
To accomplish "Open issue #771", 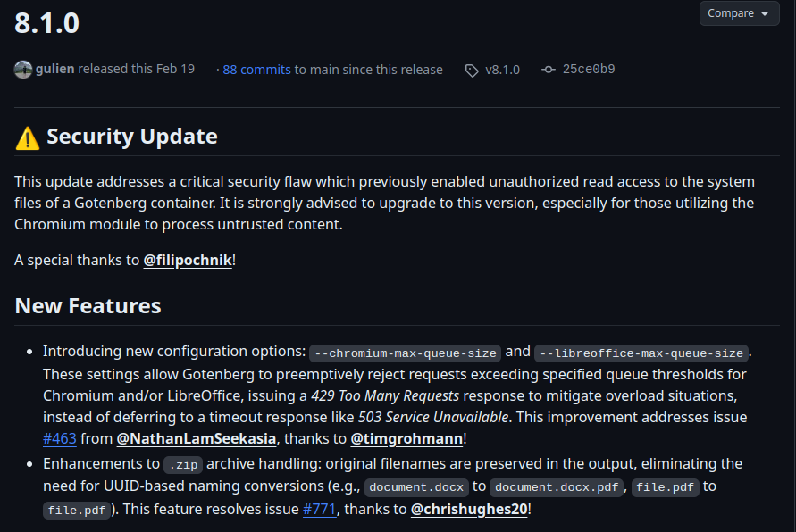I will pyautogui.click(x=320, y=509).
